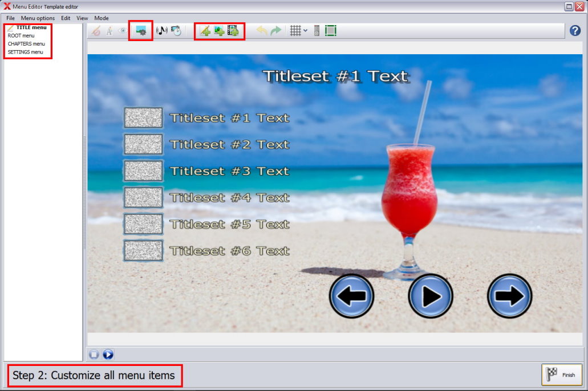The height and width of the screenshot is (391, 588).
Task: Click the Redo arrow
Action: pos(275,31)
